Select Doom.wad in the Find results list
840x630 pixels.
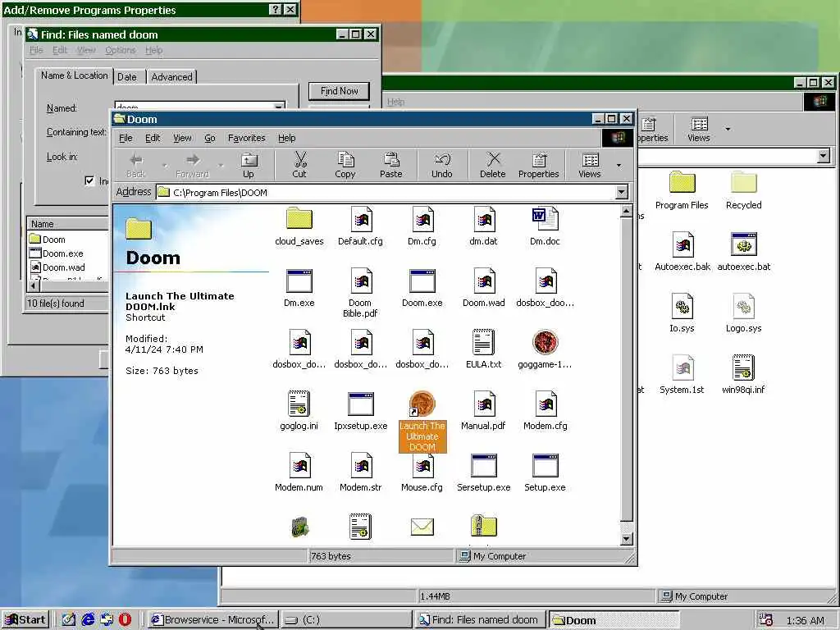click(x=57, y=267)
